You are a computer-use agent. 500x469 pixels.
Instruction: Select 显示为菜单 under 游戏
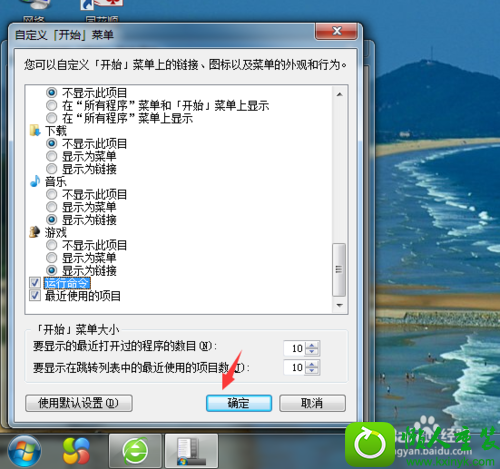[51, 257]
